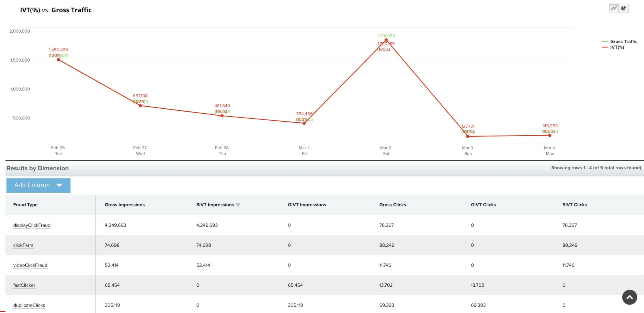Sort by Fraud Type column header
This screenshot has height=313, width=644.
tap(25, 205)
